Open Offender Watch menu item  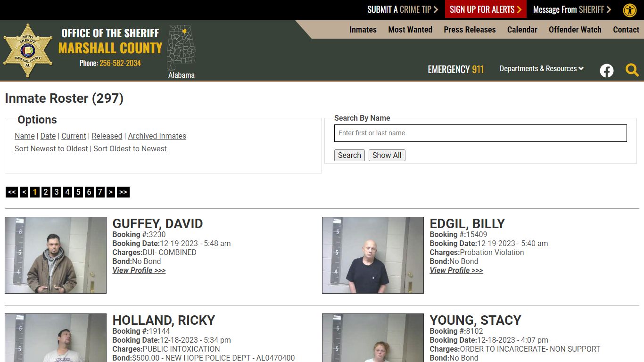pos(575,29)
